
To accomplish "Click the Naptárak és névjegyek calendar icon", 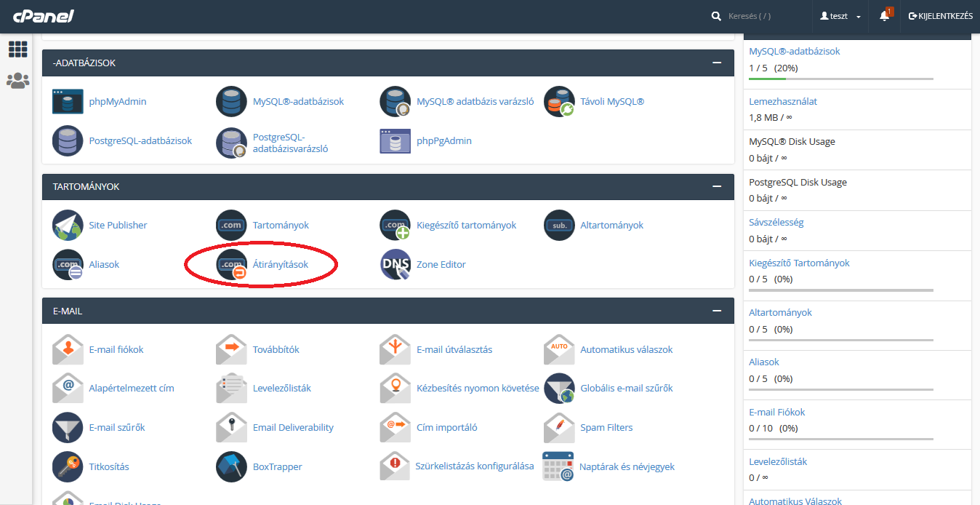I will point(559,466).
